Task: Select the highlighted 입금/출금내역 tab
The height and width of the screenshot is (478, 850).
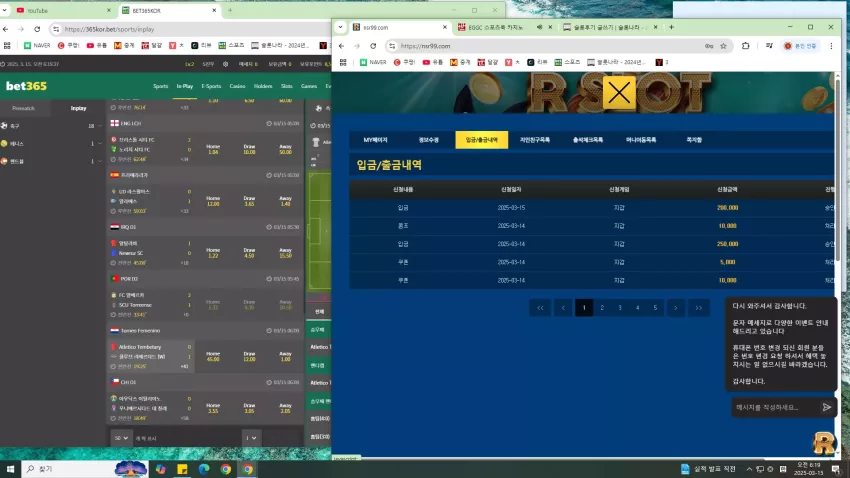Action: 481,140
